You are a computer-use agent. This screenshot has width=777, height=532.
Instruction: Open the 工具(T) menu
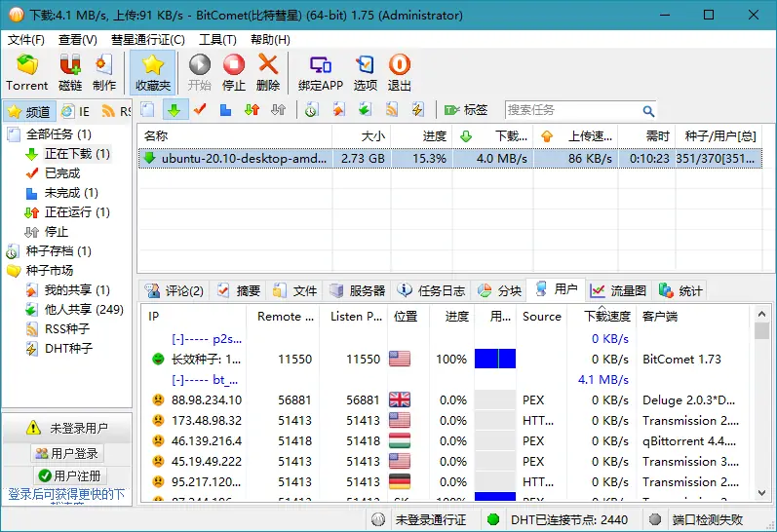217,40
